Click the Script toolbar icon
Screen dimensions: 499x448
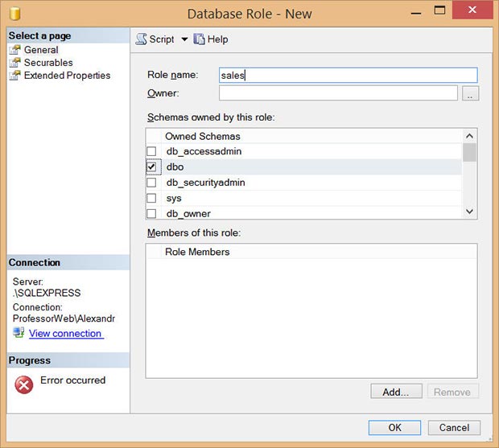[142, 39]
